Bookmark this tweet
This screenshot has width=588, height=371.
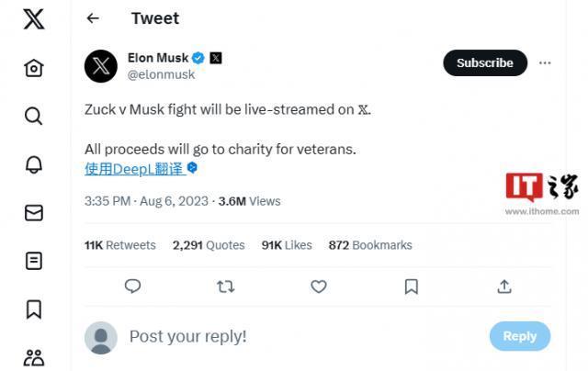tap(412, 287)
